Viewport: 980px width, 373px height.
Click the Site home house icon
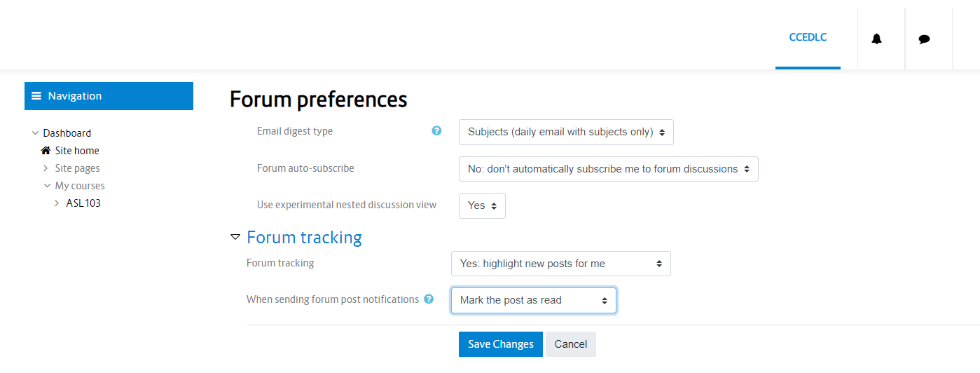[x=46, y=151]
